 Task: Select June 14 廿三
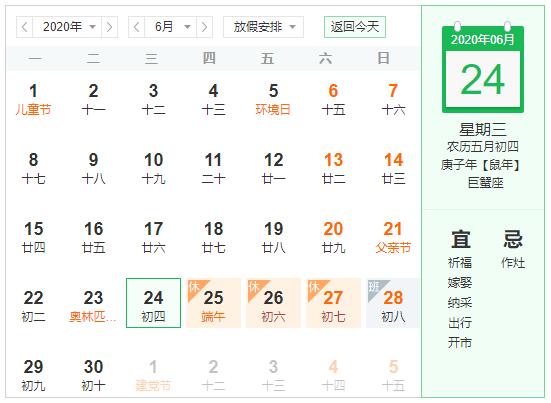click(394, 169)
